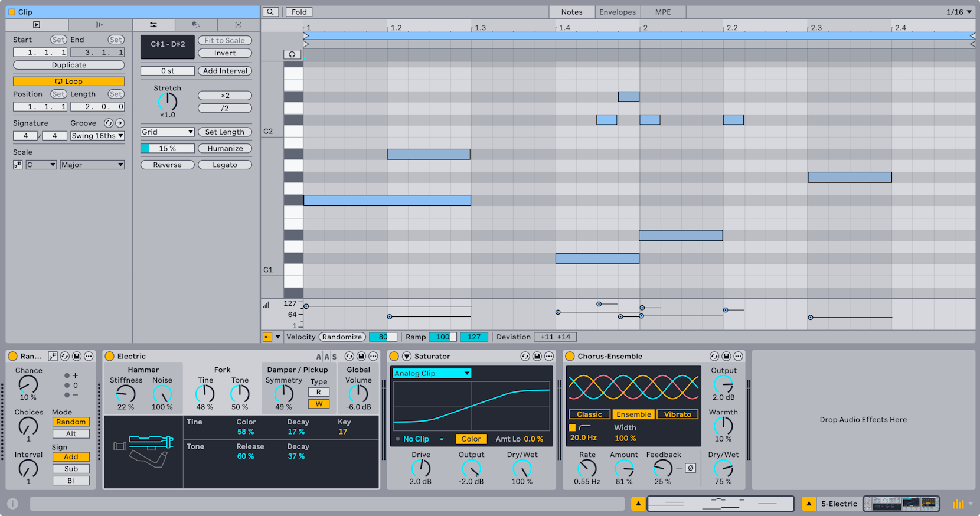Click the Humanize button
The image size is (980, 516).
tap(225, 148)
